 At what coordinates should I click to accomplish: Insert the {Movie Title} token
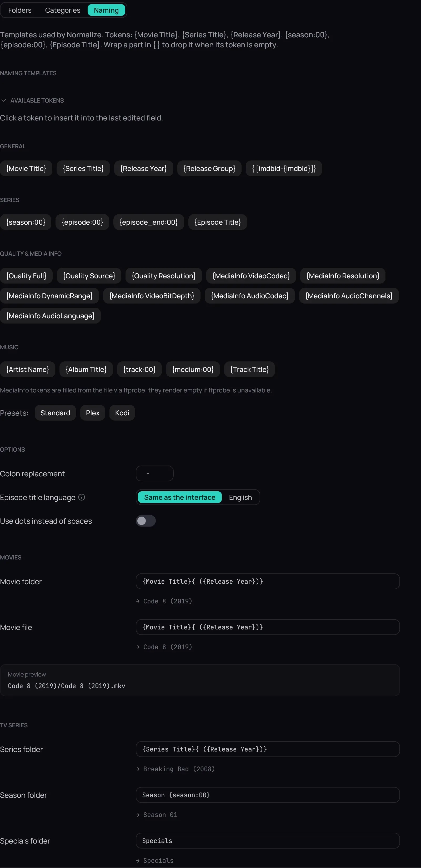tap(26, 169)
